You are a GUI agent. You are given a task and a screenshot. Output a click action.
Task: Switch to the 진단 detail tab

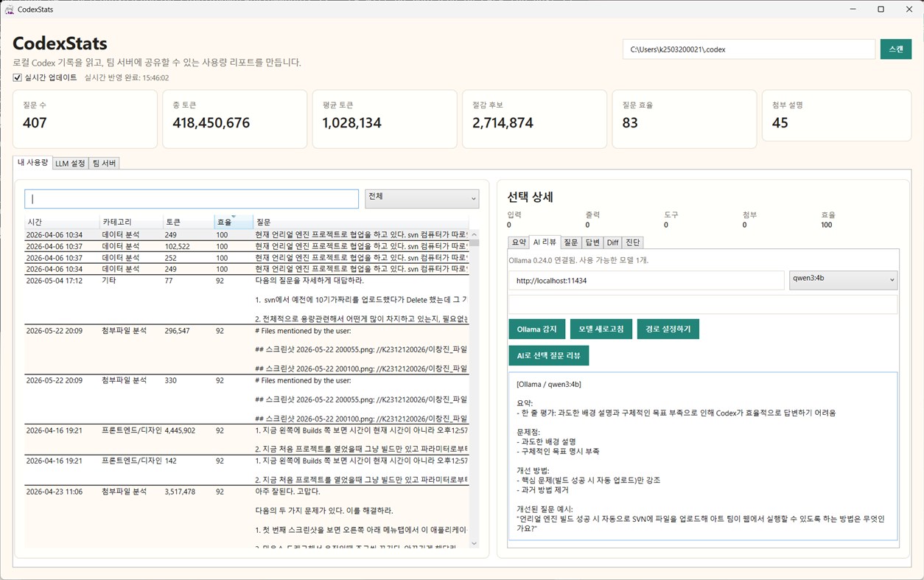pos(633,242)
